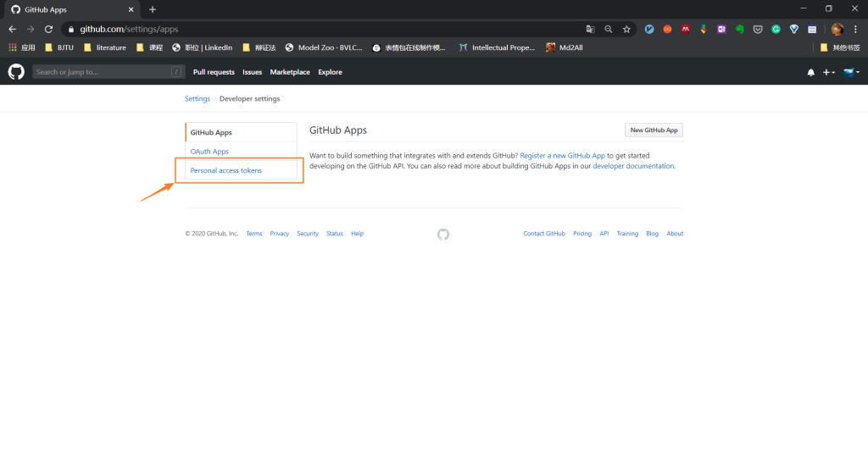Click the Settings breadcrumb link
The width and height of the screenshot is (868, 465).
[x=197, y=98]
